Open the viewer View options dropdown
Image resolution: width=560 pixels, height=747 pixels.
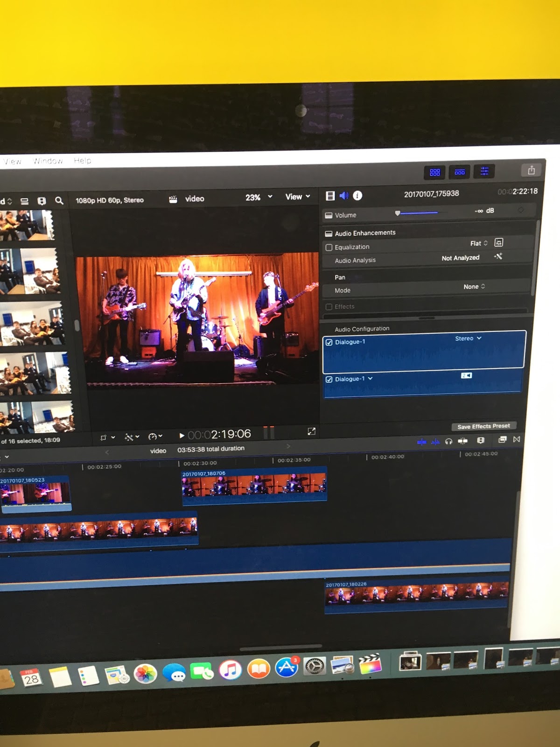point(298,197)
